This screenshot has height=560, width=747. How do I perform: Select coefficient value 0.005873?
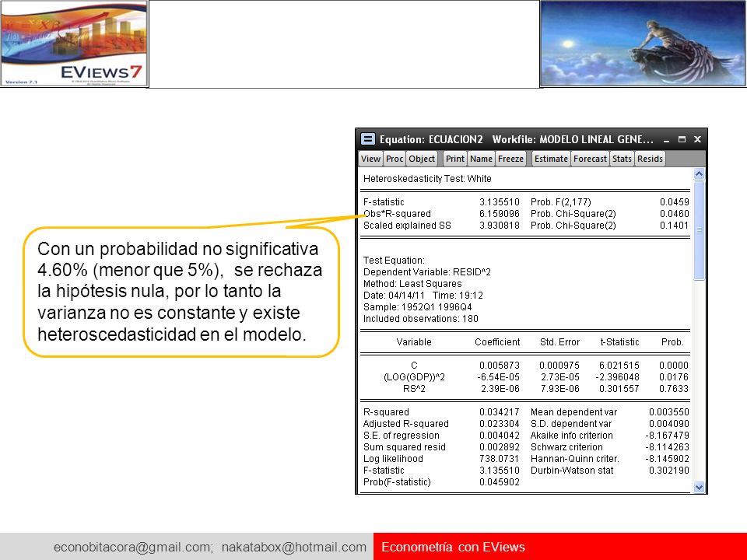coord(500,366)
